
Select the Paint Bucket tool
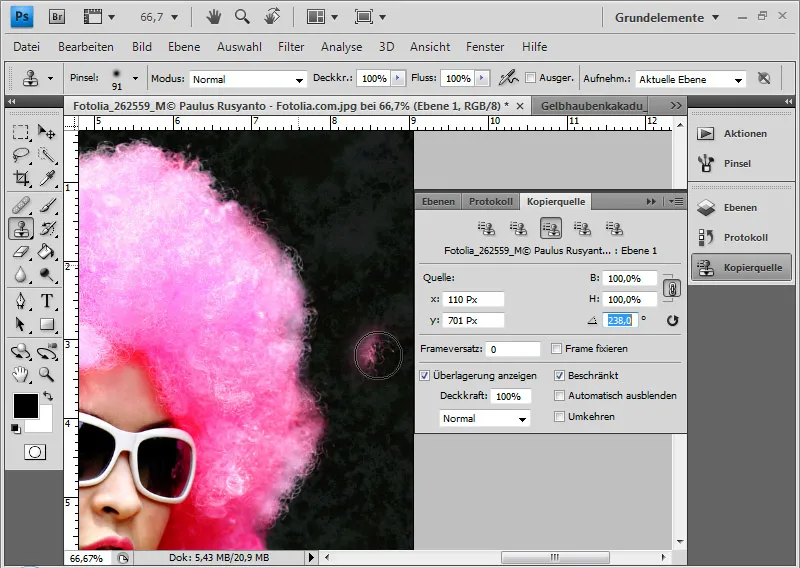pyautogui.click(x=46, y=251)
